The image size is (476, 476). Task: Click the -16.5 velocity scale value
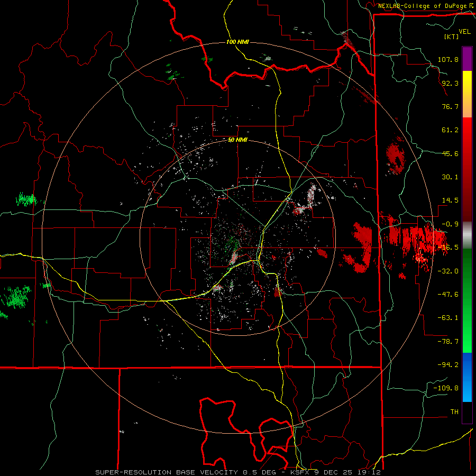(x=448, y=248)
